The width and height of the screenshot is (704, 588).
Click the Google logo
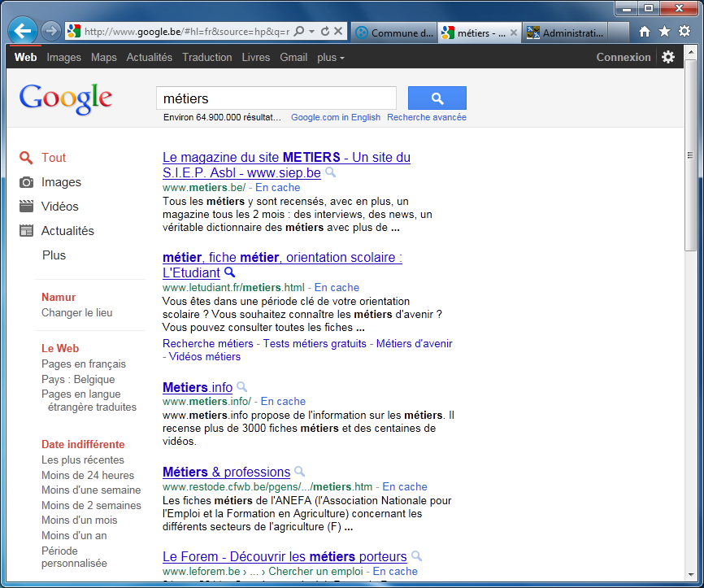pos(66,99)
